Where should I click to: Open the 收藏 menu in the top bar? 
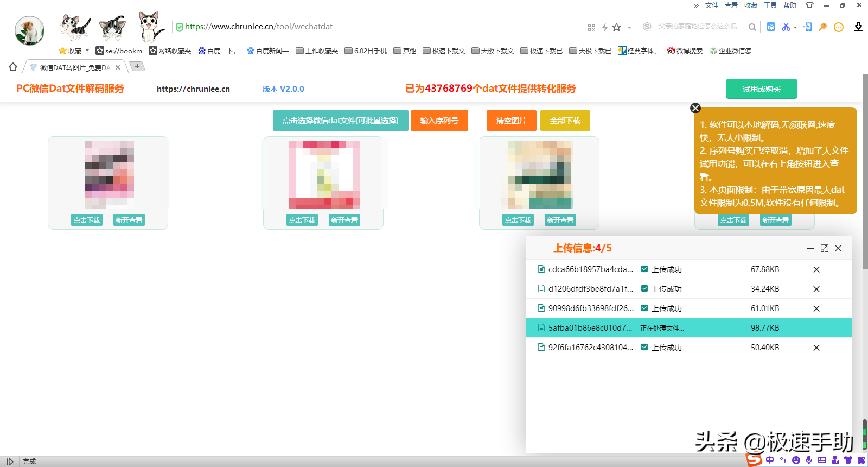(751, 5)
